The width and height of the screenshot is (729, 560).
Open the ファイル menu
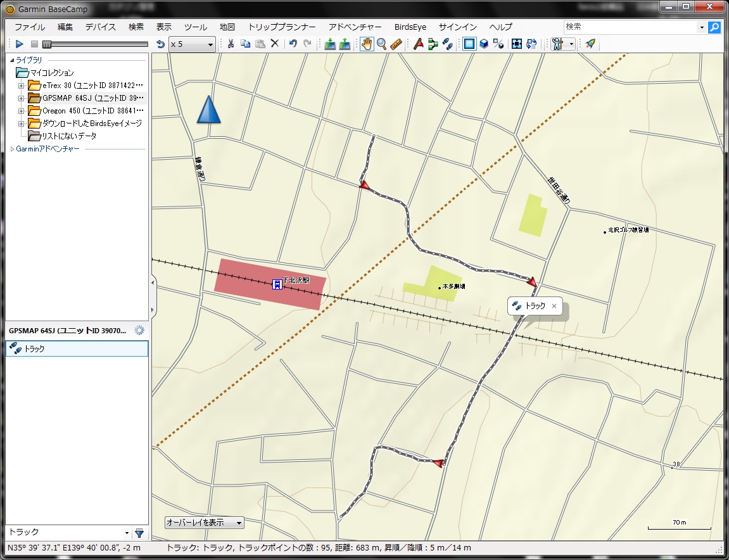point(30,27)
